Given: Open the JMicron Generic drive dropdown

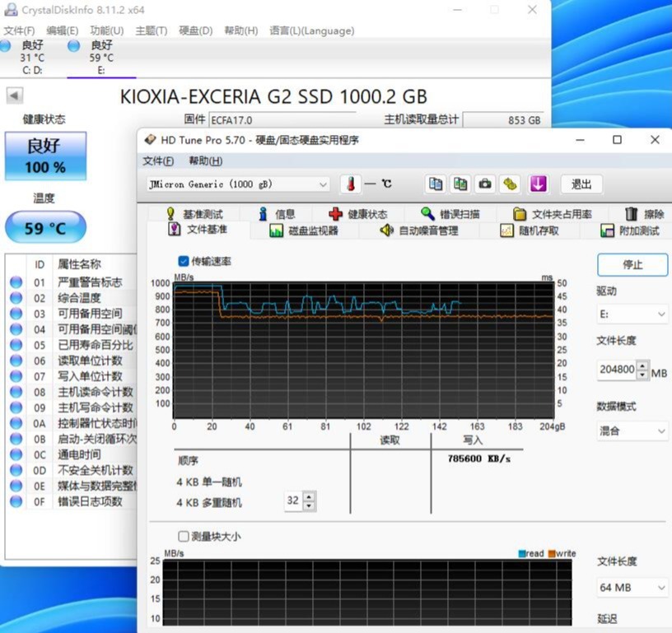Looking at the screenshot, I should (x=238, y=184).
